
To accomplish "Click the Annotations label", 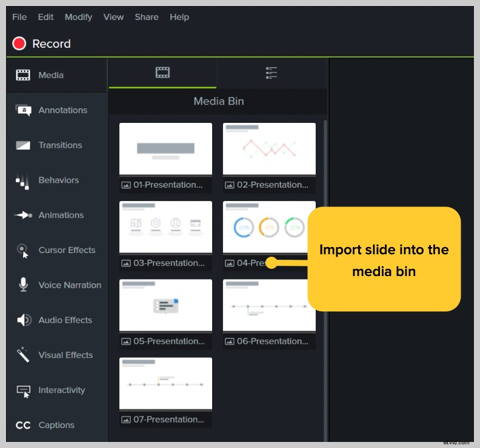I will point(63,110).
